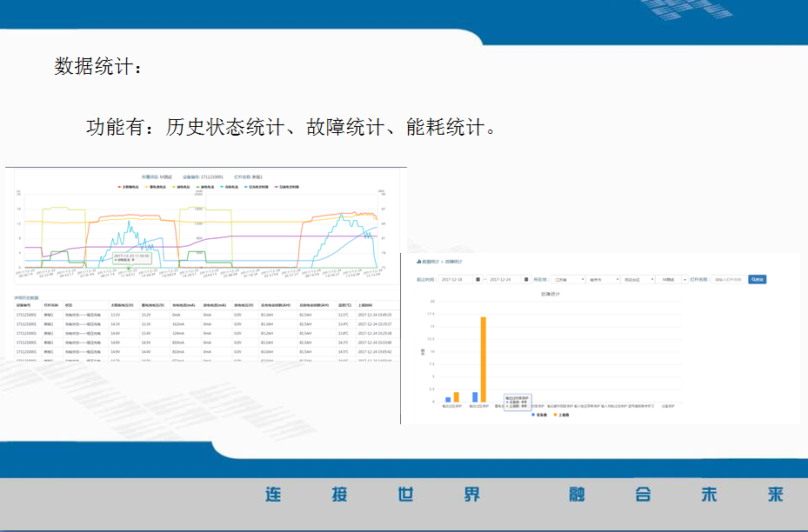The width and height of the screenshot is (808, 532).
Task: Click the tall orange fault bar
Action: [483, 358]
